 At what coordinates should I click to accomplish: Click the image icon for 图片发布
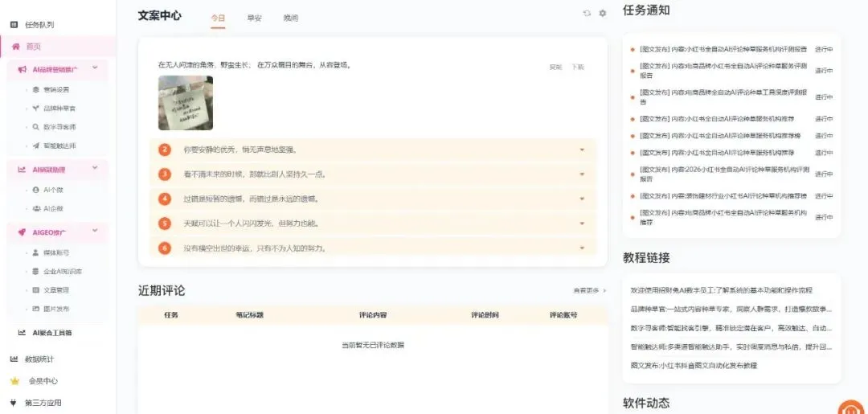[36, 309]
